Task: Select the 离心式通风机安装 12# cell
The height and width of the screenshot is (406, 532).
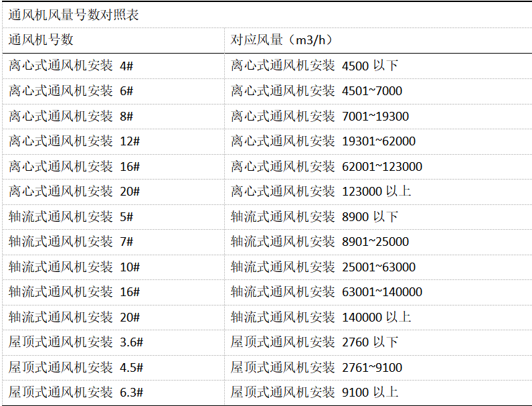Action: 74,141
